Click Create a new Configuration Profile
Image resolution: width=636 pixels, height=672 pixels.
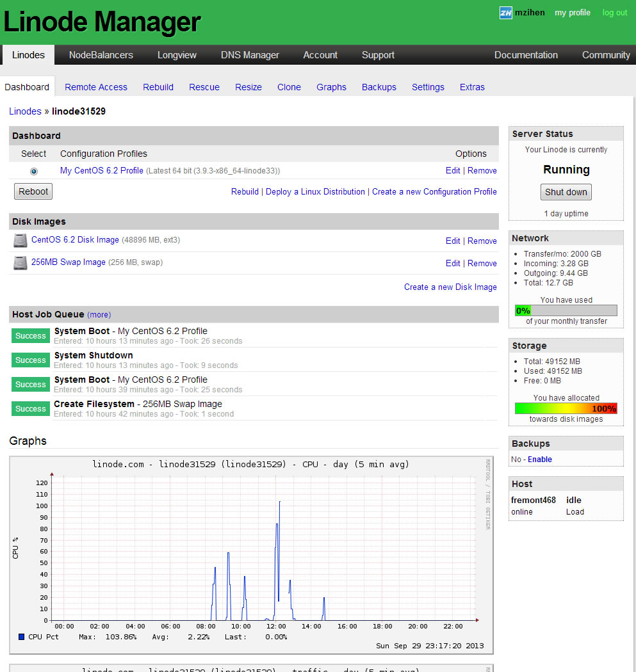(434, 191)
